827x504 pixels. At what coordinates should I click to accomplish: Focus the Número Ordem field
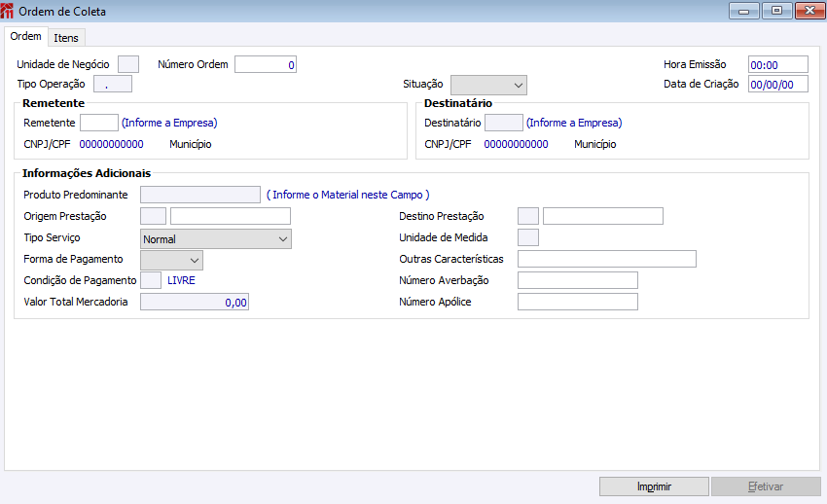pyautogui.click(x=266, y=64)
